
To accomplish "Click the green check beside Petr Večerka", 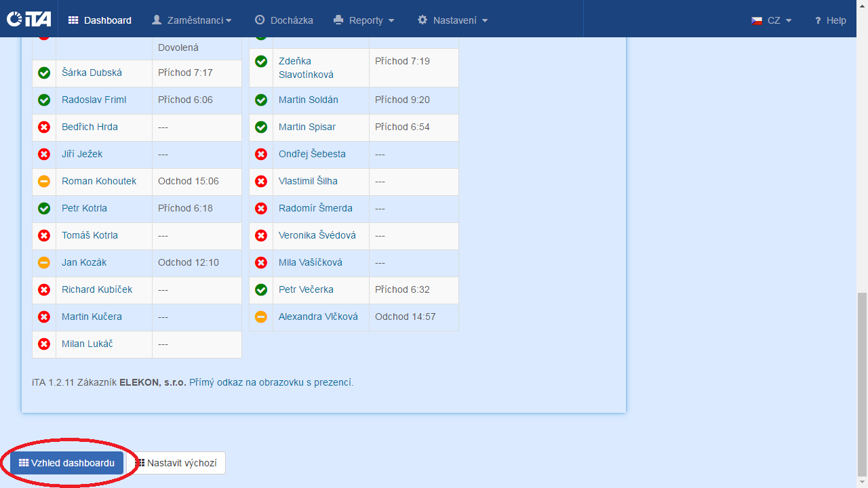I will click(x=260, y=289).
